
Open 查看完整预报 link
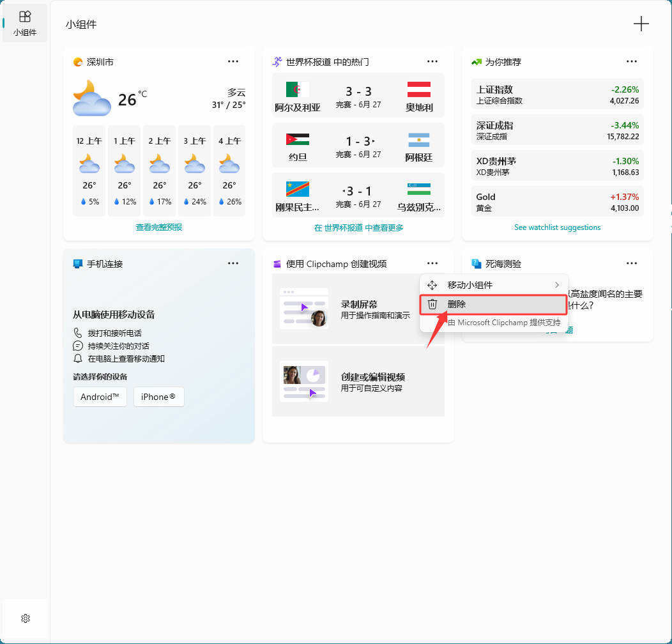point(159,227)
